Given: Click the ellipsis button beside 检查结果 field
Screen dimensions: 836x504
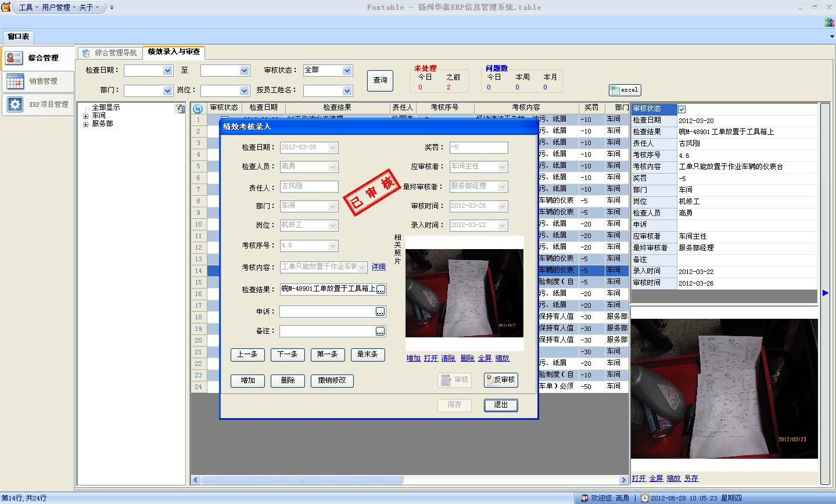Looking at the screenshot, I should [381, 289].
